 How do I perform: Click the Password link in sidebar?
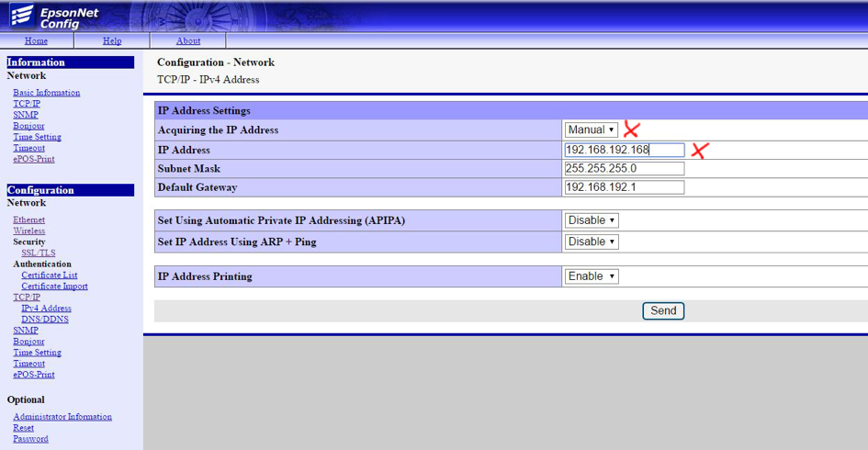coord(30,439)
